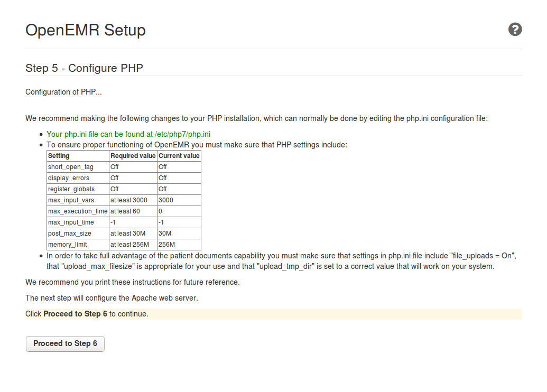Screen dimensions: 547x392
Task: Click the green php.ini file location text
Action: (128, 134)
